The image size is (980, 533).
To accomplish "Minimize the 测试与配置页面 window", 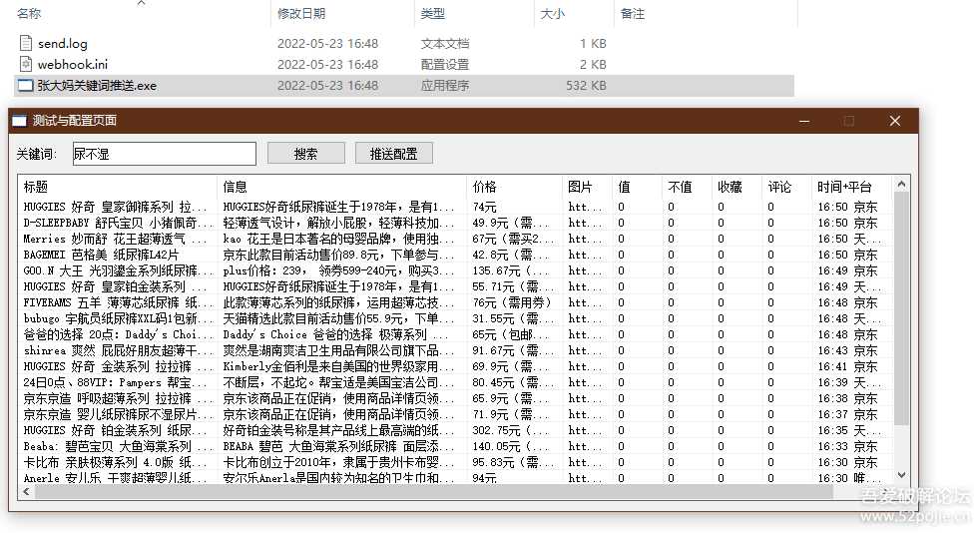I will 804,121.
